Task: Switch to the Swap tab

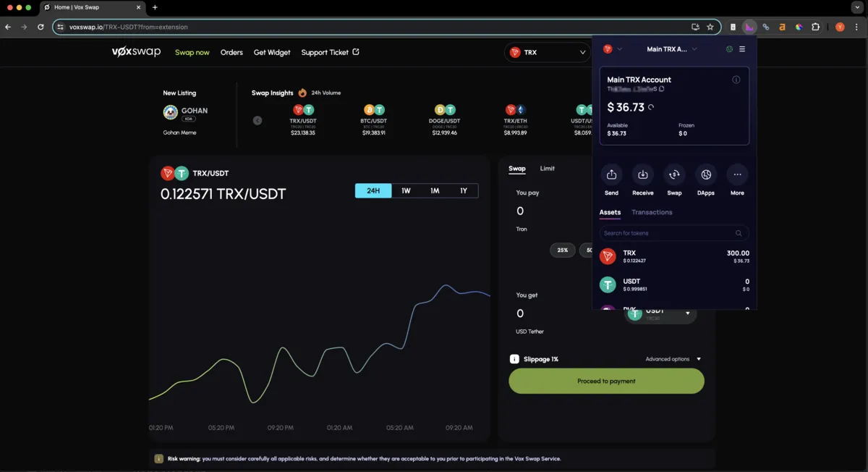Action: click(x=517, y=169)
